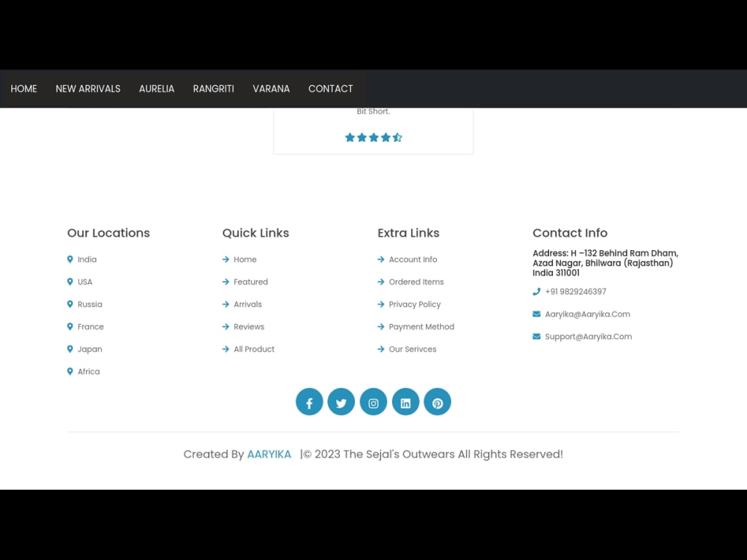747x560 pixels.
Task: Click the arrow icon beside Privacy Policy
Action: (381, 305)
